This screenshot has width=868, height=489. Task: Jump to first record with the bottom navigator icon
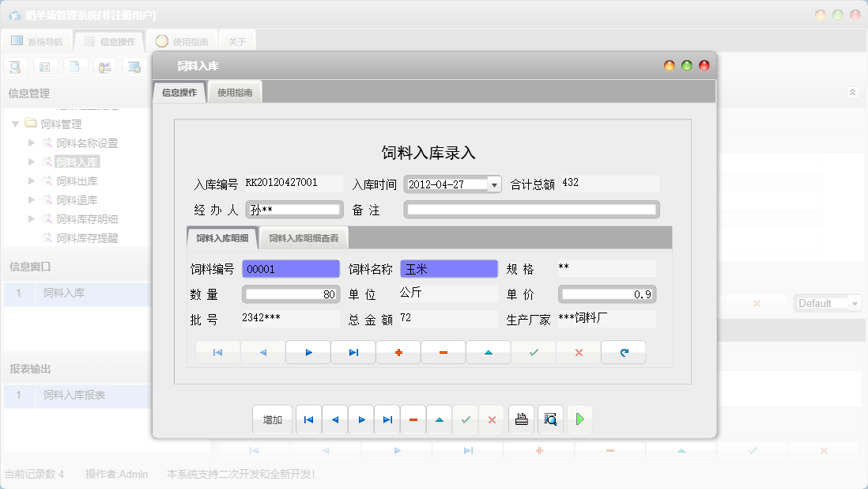click(x=308, y=419)
